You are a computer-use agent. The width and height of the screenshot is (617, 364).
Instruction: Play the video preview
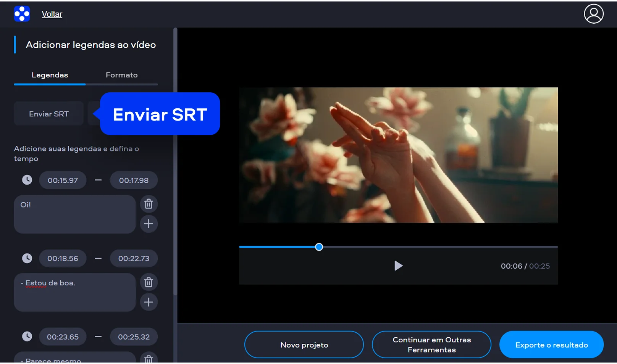point(398,266)
